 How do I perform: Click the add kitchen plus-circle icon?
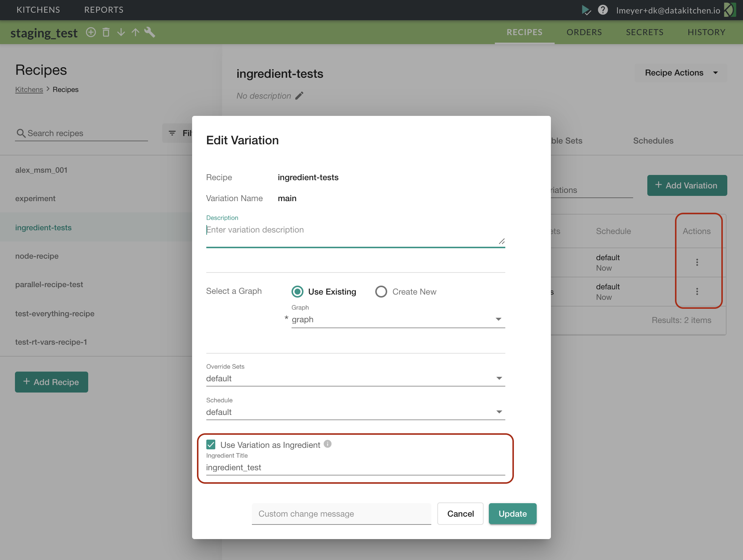tap(91, 33)
